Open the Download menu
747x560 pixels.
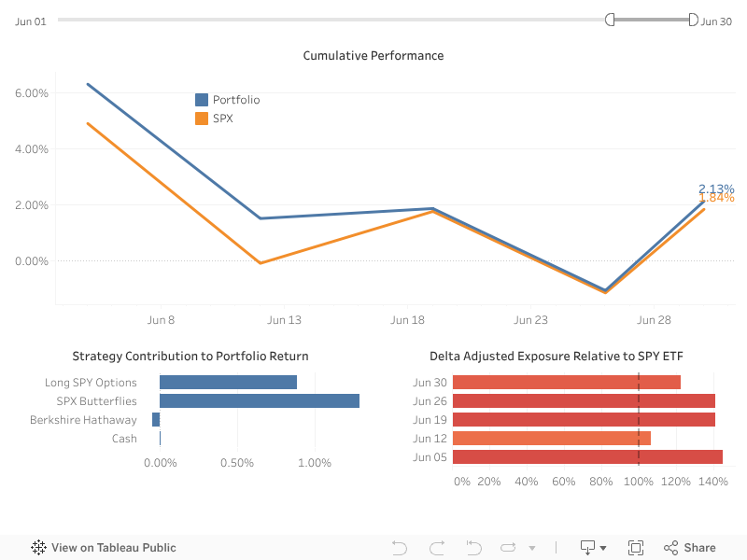(x=593, y=548)
